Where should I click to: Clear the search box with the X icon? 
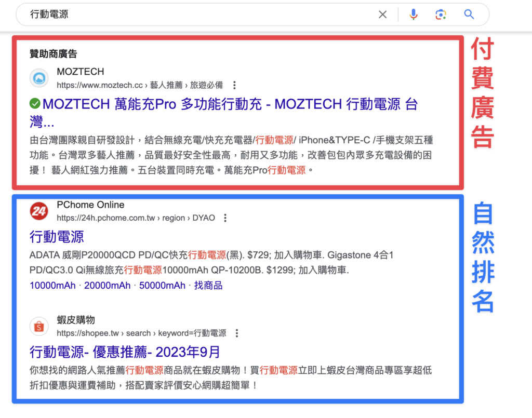(382, 14)
